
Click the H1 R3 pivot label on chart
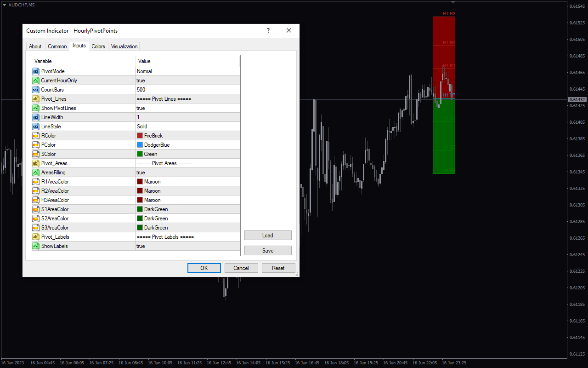click(x=449, y=14)
